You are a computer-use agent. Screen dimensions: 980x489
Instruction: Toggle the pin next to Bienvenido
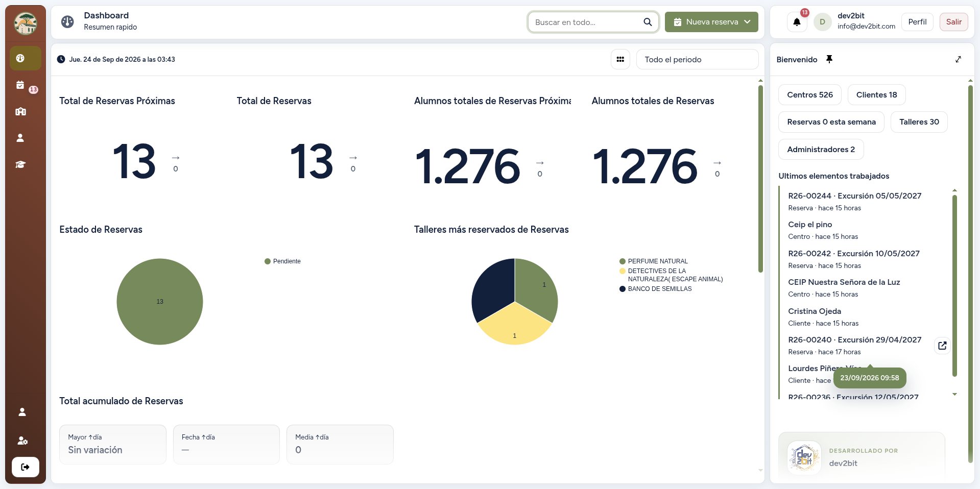pyautogui.click(x=829, y=59)
